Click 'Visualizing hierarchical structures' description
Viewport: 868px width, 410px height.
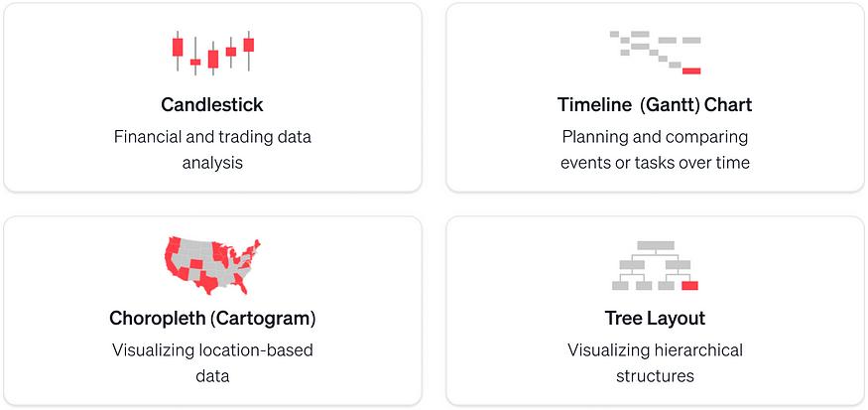click(x=656, y=363)
